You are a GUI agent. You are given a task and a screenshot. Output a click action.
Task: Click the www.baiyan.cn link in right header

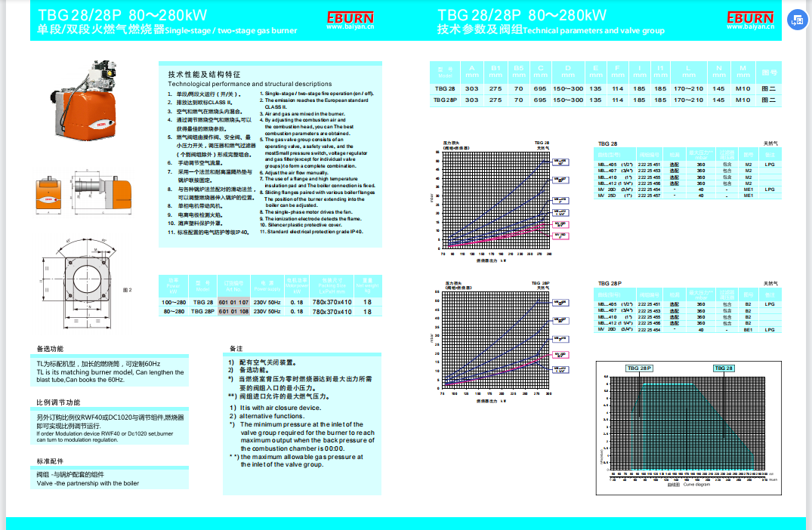[749, 28]
